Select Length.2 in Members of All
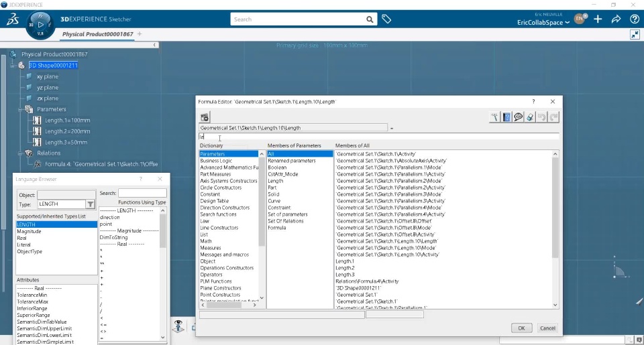Image resolution: width=644 pixels, height=345 pixels. [345, 268]
